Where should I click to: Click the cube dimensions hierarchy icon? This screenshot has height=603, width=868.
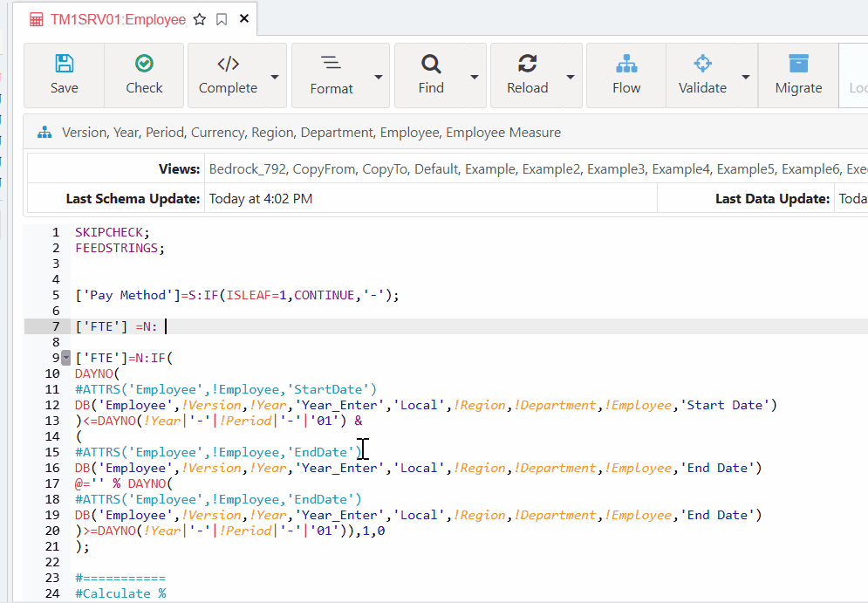click(x=44, y=133)
